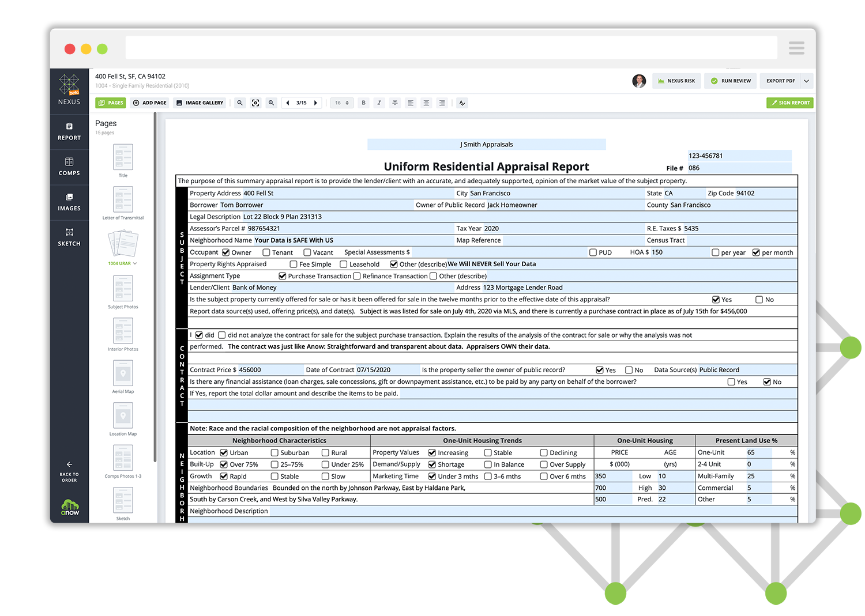Open the Aerial Map page thumbnail
The image size is (865, 616).
(x=123, y=373)
